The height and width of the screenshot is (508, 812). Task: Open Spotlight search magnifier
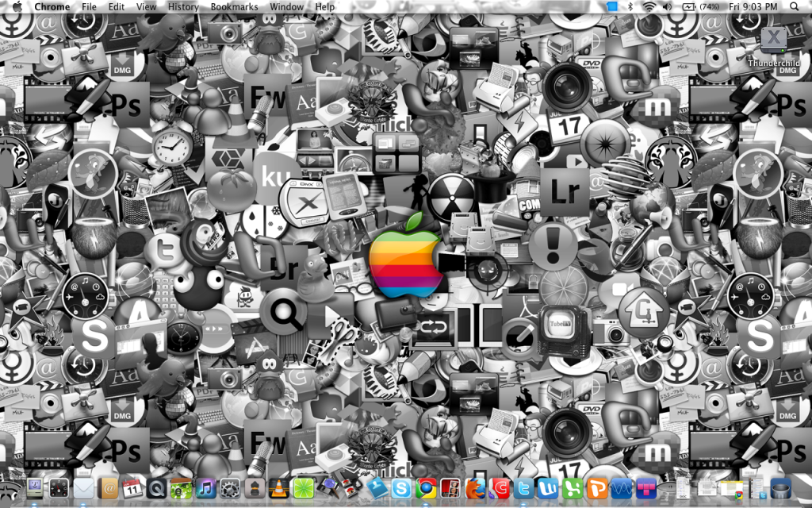coord(794,6)
